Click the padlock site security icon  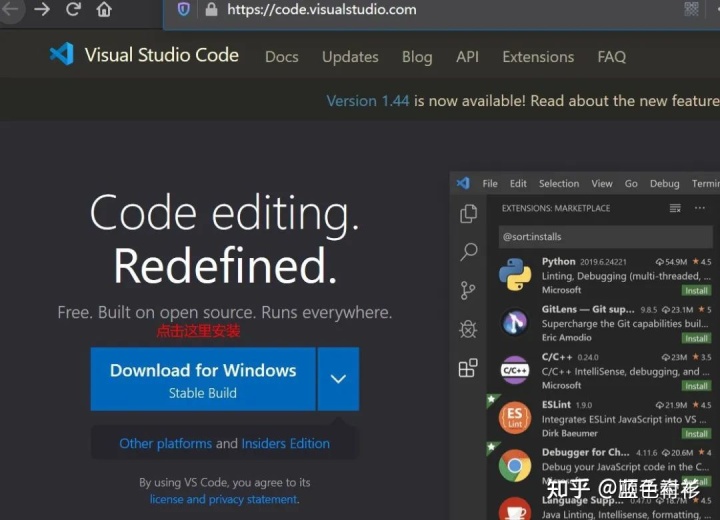(x=211, y=9)
